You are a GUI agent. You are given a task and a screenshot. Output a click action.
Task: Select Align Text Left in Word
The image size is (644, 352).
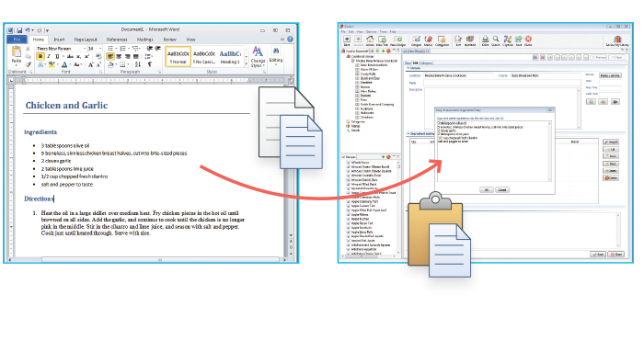[110, 56]
